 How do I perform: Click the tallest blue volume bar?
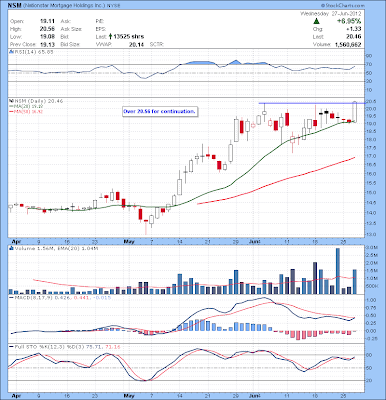pos(338,271)
